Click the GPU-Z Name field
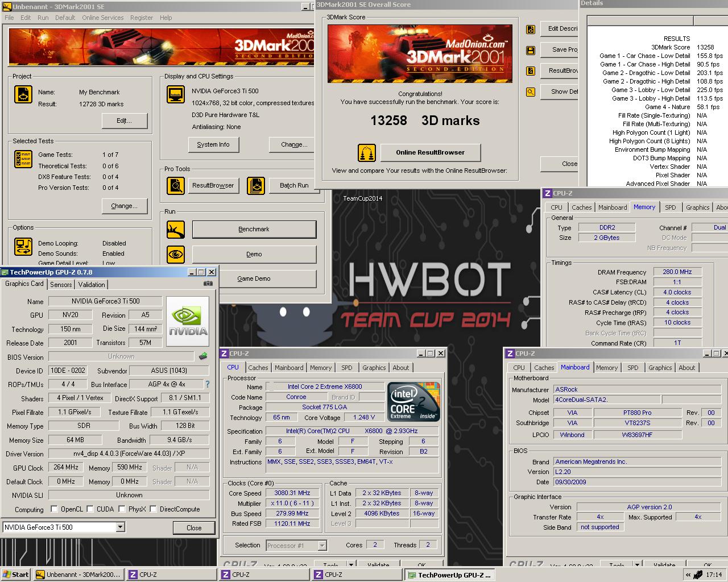The width and height of the screenshot is (728, 582). 105,301
